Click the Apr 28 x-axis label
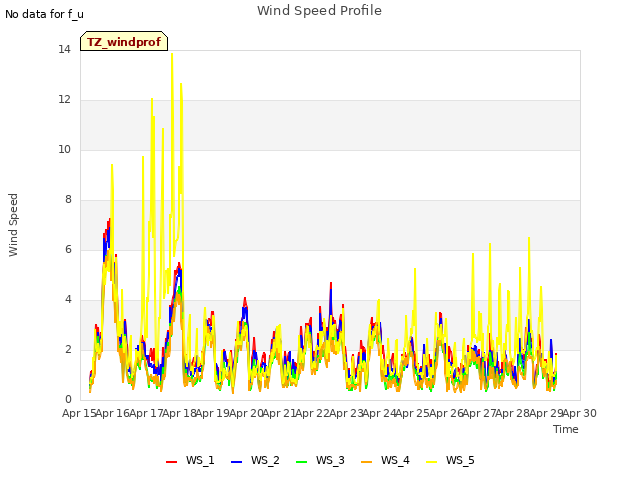This screenshot has width=640, height=480. click(513, 413)
